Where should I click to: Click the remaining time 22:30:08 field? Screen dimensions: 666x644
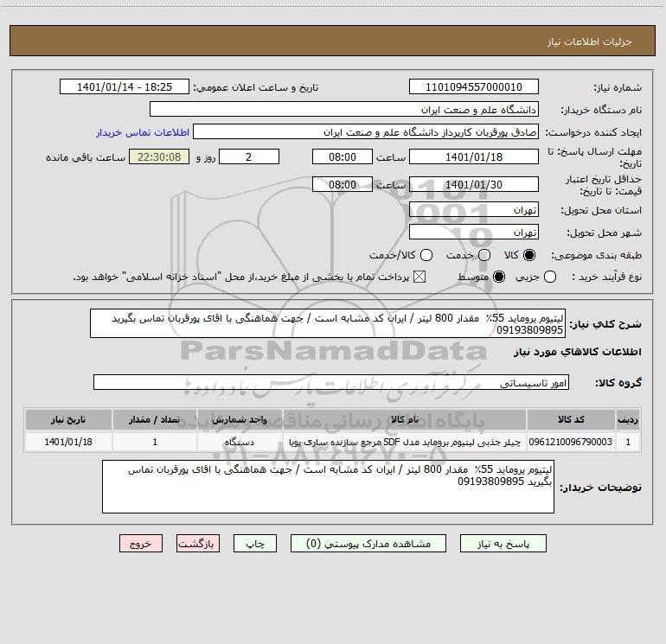coord(159,156)
